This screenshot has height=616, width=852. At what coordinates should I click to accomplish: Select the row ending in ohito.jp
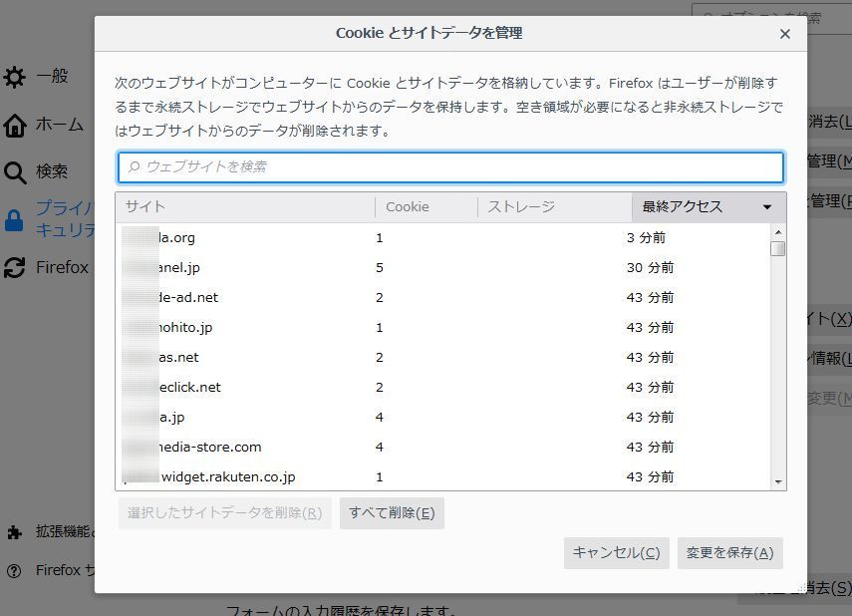pos(442,327)
